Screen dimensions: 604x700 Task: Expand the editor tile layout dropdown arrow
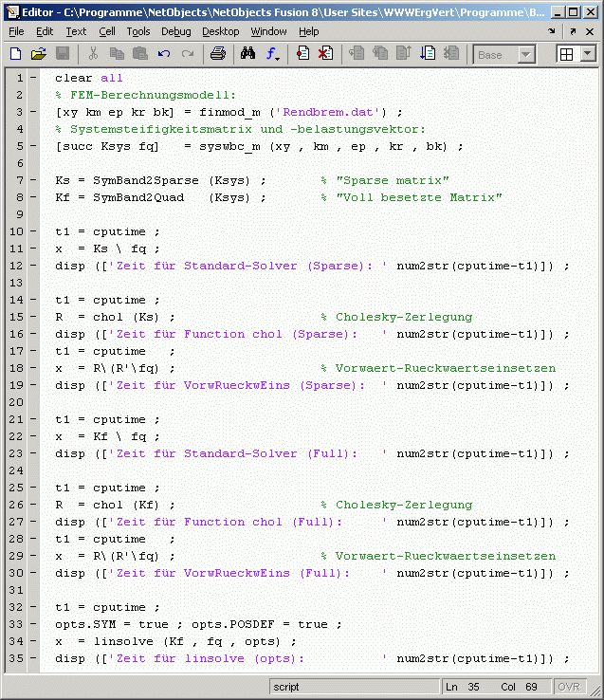tap(587, 55)
